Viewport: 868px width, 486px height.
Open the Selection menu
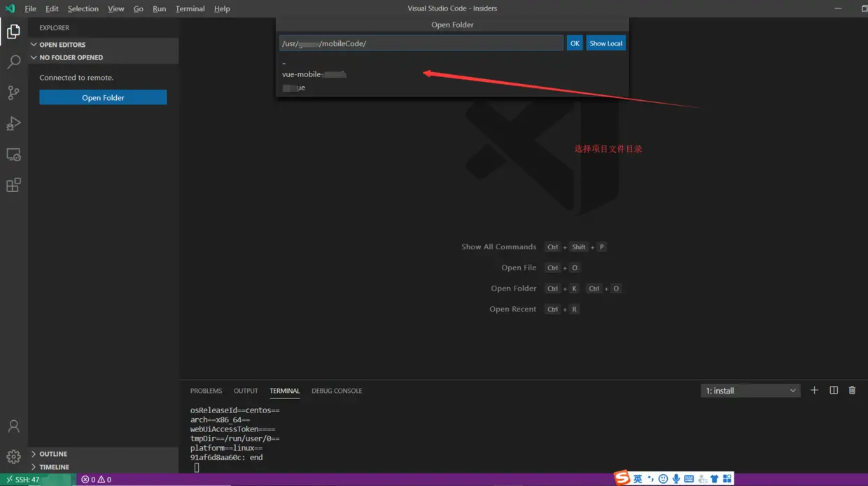click(x=83, y=8)
